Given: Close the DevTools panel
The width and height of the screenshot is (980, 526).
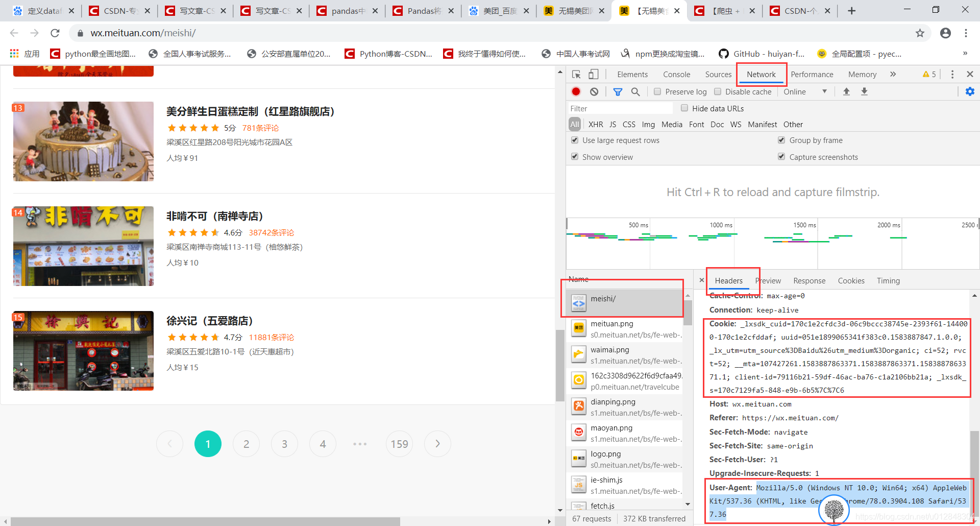Looking at the screenshot, I should point(970,75).
